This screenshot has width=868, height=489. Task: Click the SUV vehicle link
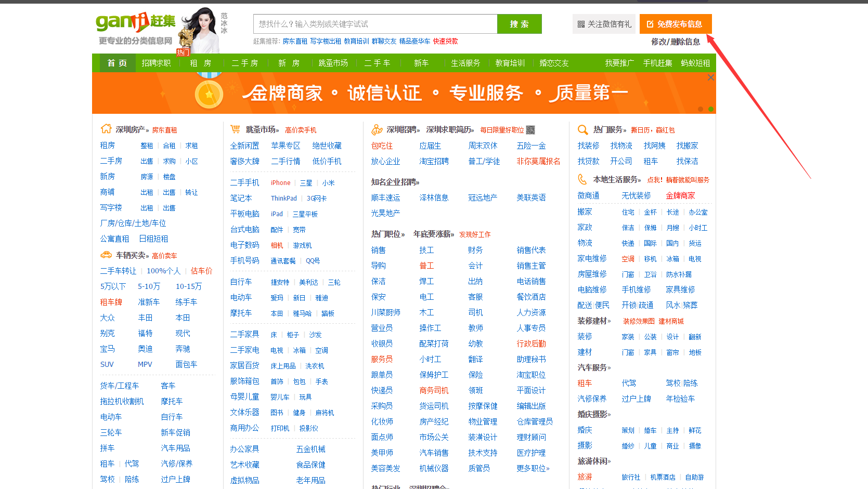point(107,365)
